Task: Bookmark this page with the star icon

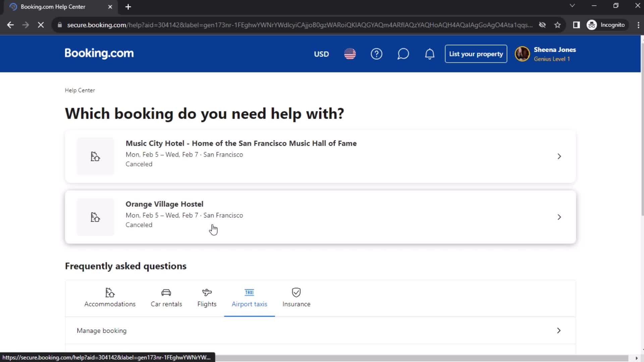Action: point(557,25)
